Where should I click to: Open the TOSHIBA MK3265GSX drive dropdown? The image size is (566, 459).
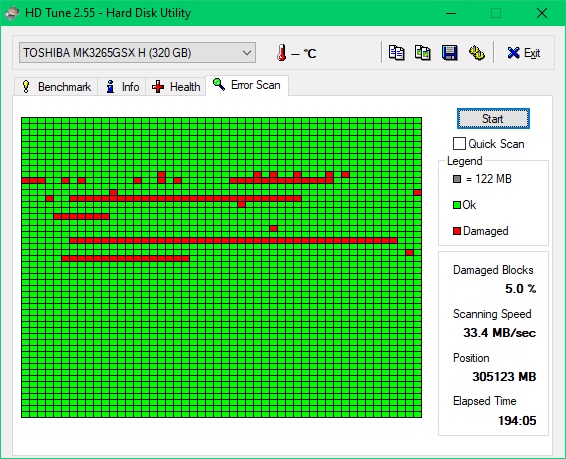137,53
